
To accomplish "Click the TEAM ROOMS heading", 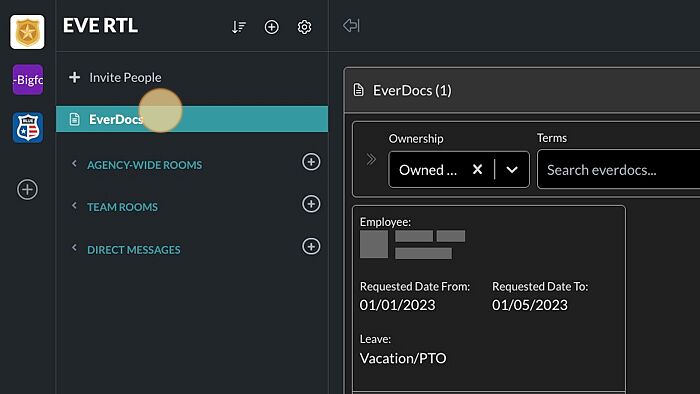I will point(122,207).
